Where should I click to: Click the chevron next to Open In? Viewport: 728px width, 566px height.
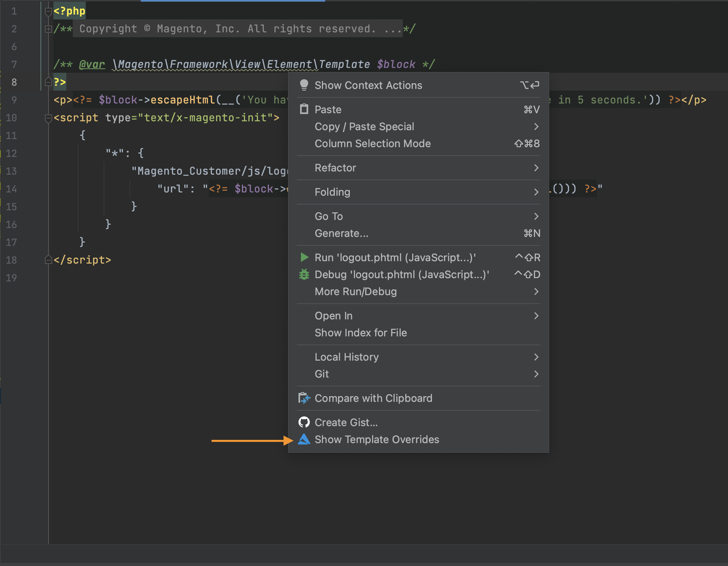coord(536,316)
